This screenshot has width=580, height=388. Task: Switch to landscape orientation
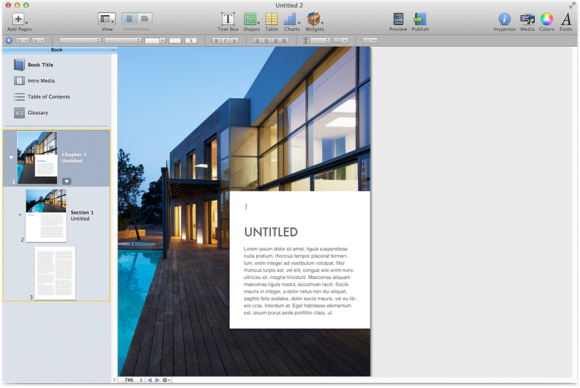[145, 18]
